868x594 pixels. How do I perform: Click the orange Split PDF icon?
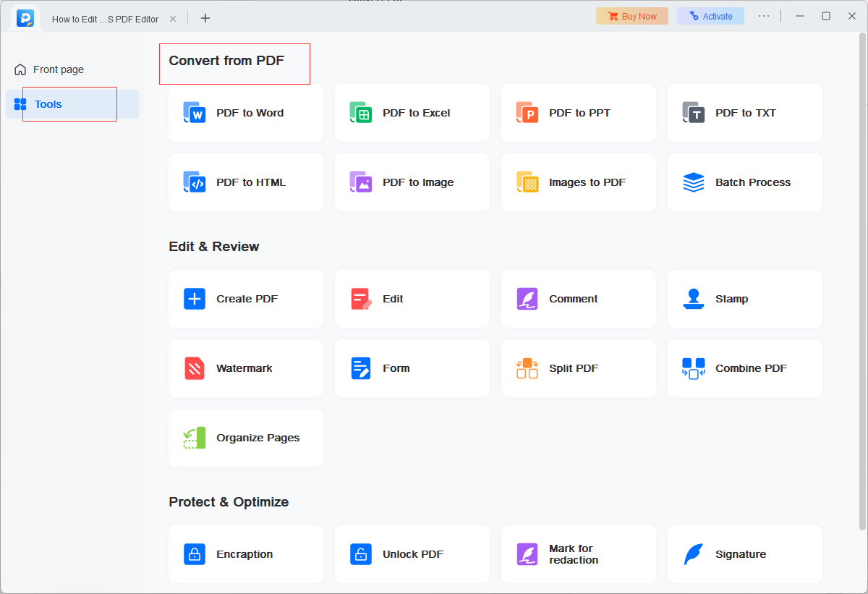[x=527, y=368]
